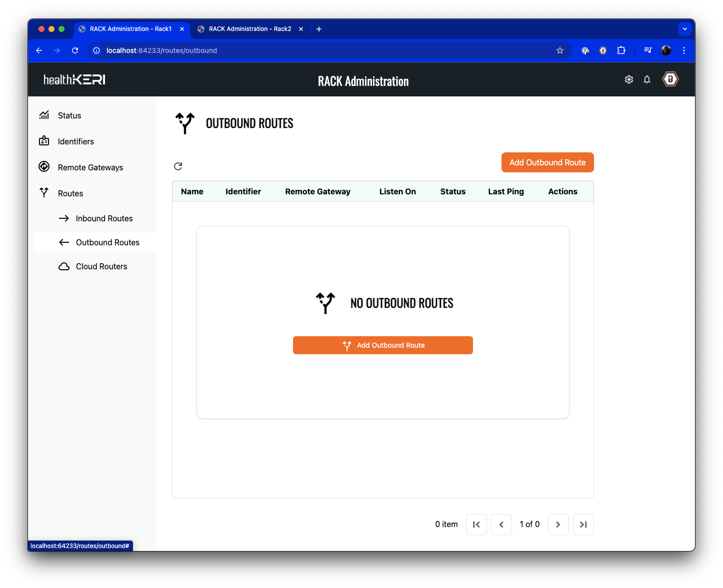Screen dimensions: 723x588
Task: Click the Routes fork icon in sidebar
Action: point(44,192)
